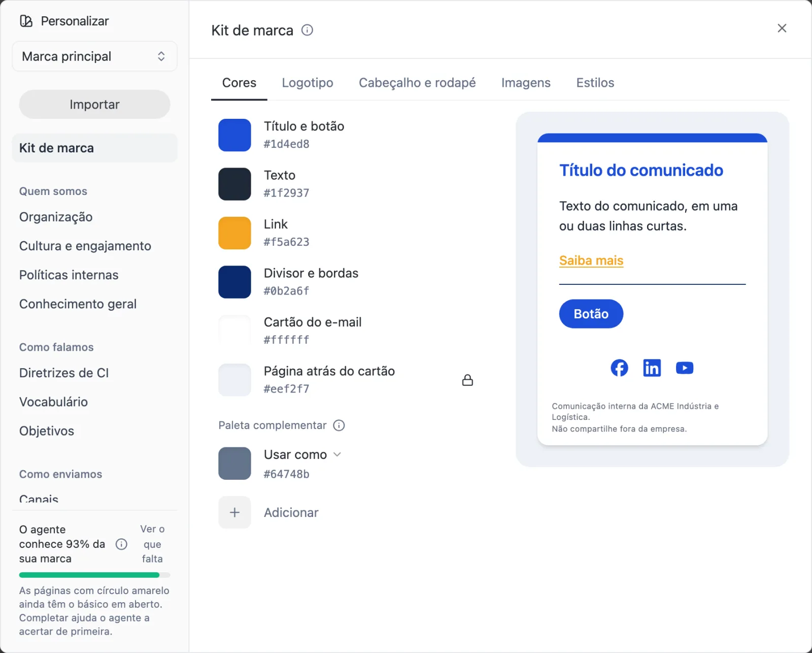Click the Botão button in preview

click(x=591, y=314)
